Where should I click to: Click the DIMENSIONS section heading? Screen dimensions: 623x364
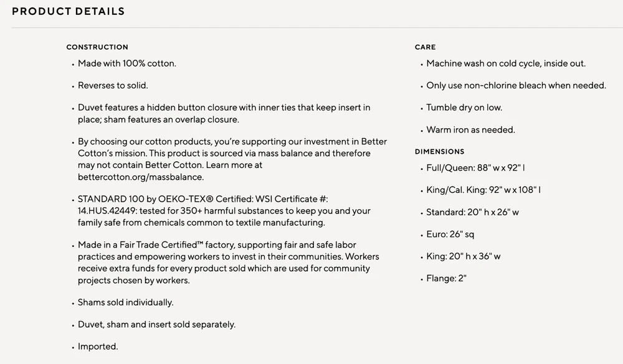tap(440, 152)
